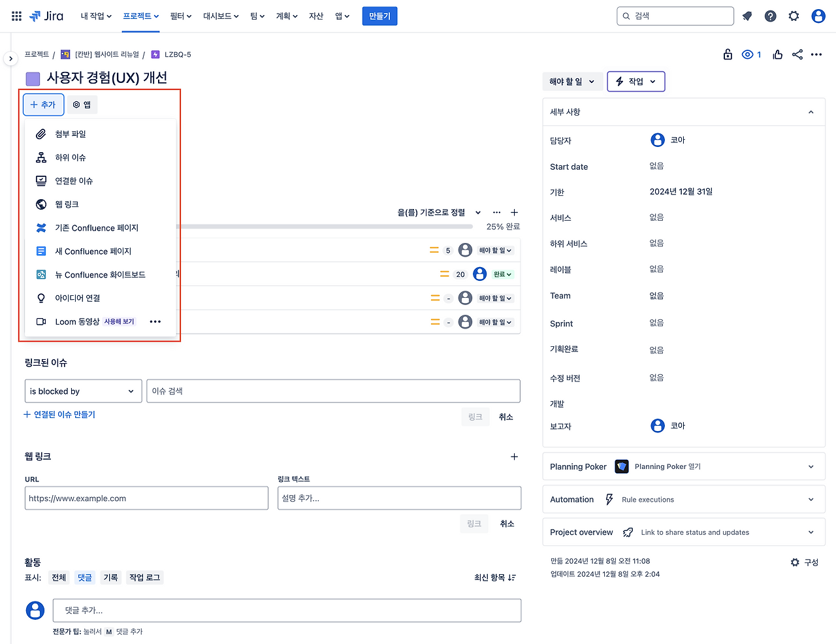
Task: Click the lock icon to change restrictions
Action: pos(728,54)
